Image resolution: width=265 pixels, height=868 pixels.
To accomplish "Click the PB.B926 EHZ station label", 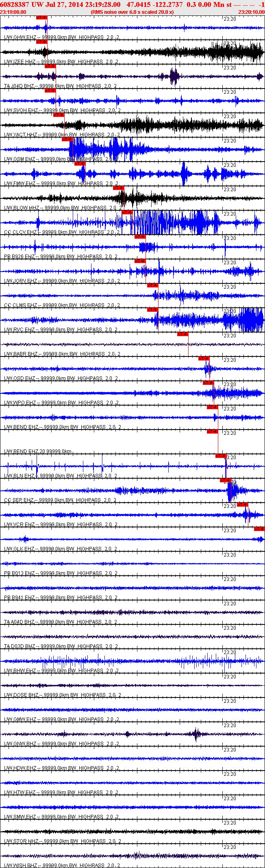I will coord(61,257).
